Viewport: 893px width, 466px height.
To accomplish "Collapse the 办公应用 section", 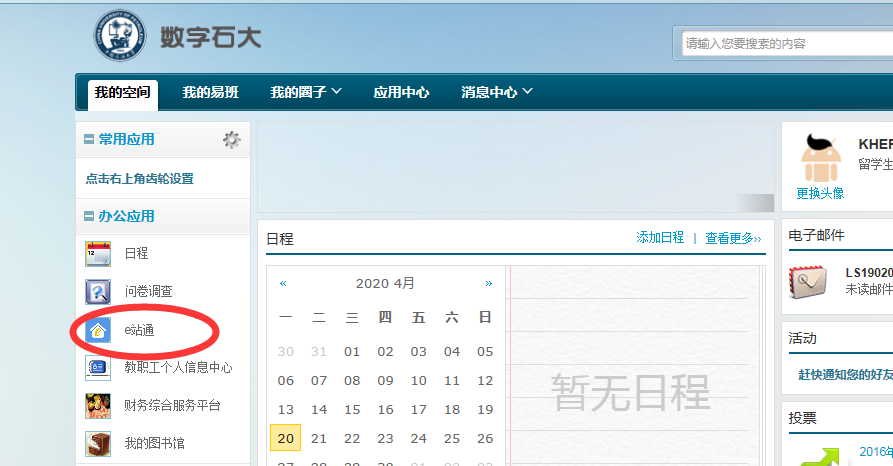I will 89,216.
